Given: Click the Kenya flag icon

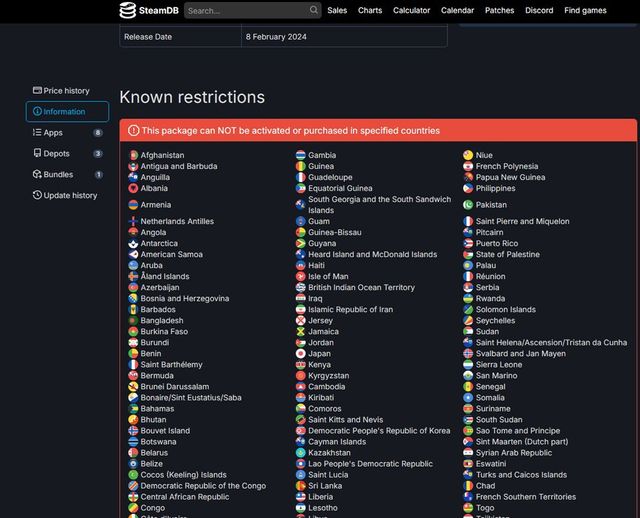Looking at the screenshot, I should coord(301,365).
